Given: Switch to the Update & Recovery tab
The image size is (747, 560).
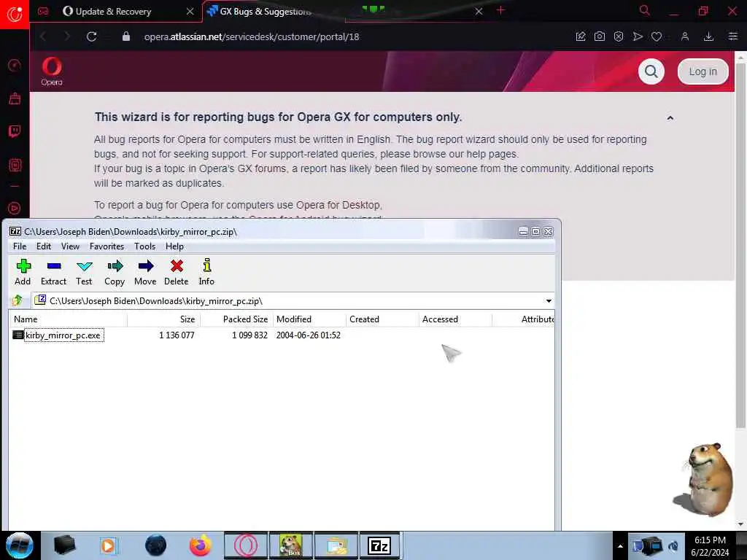Looking at the screenshot, I should 113,12.
